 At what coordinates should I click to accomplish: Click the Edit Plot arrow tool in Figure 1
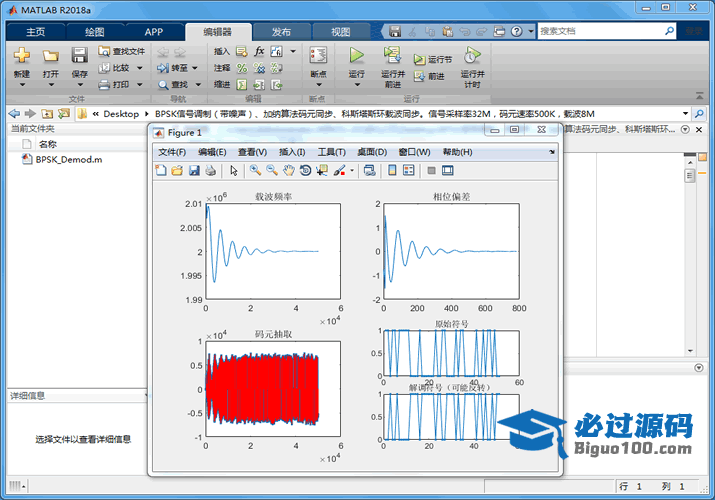click(234, 170)
